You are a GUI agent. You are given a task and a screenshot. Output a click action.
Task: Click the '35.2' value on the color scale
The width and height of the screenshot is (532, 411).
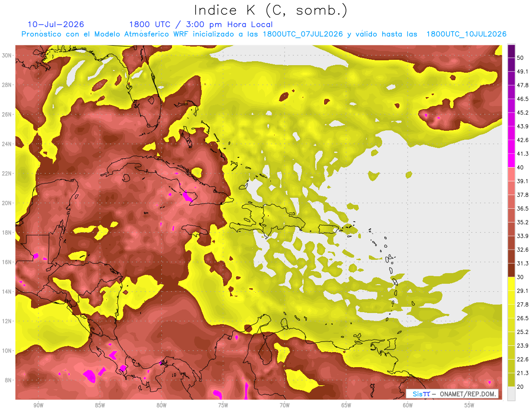click(x=523, y=222)
